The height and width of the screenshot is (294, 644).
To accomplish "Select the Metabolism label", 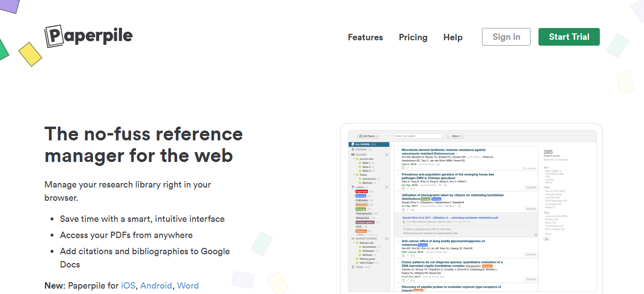I will pyautogui.click(x=363, y=218).
